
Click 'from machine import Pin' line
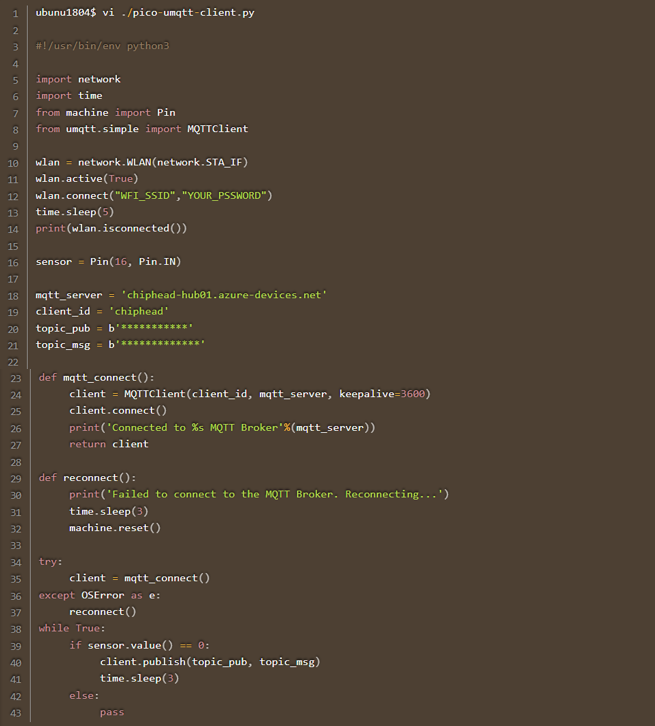[x=106, y=113]
